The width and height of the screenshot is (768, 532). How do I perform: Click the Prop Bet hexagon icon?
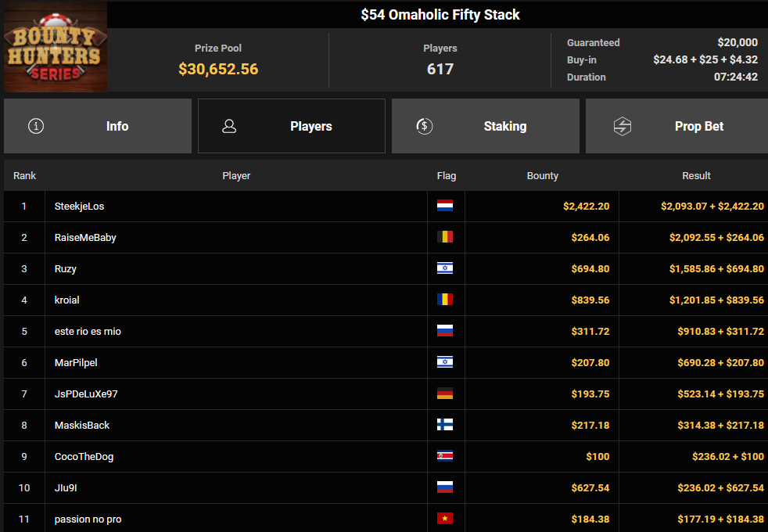(x=622, y=127)
